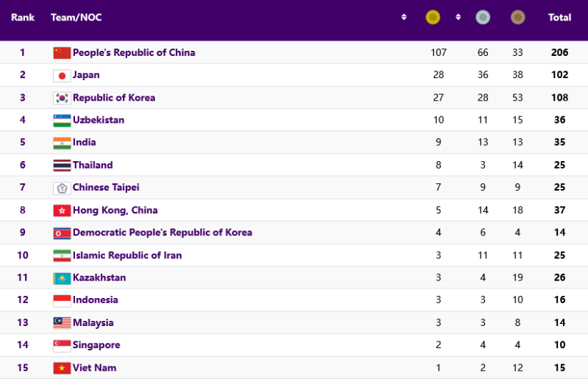
Task: Open Japan team link
Action: [x=86, y=75]
